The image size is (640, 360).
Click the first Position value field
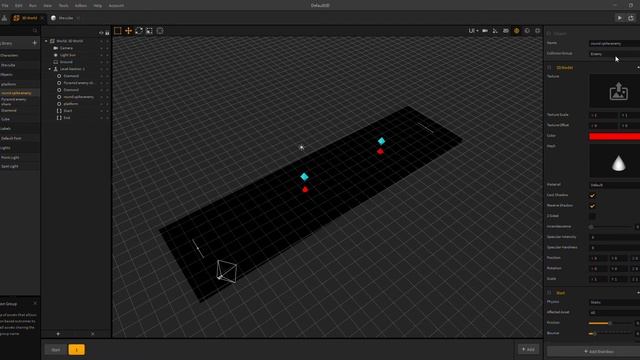[x=598, y=258]
